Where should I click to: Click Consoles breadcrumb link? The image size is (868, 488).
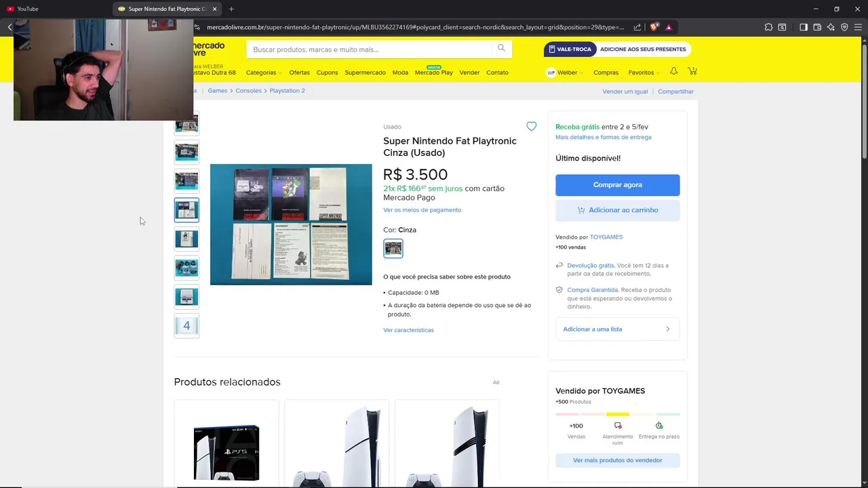pyautogui.click(x=248, y=91)
